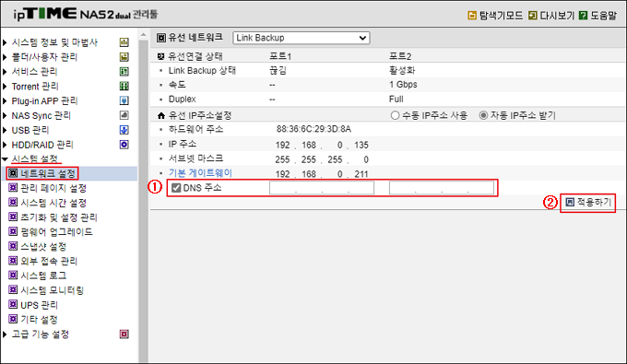The width and height of the screenshot is (627, 364).
Task: Click hardware address 88:36:6C:29:3D:8A
Action: pos(313,129)
